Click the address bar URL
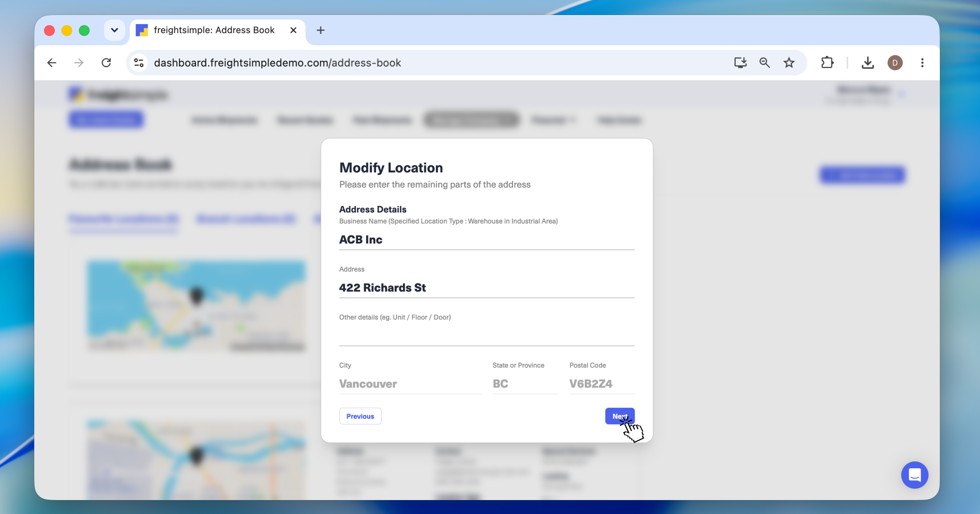 click(278, 63)
